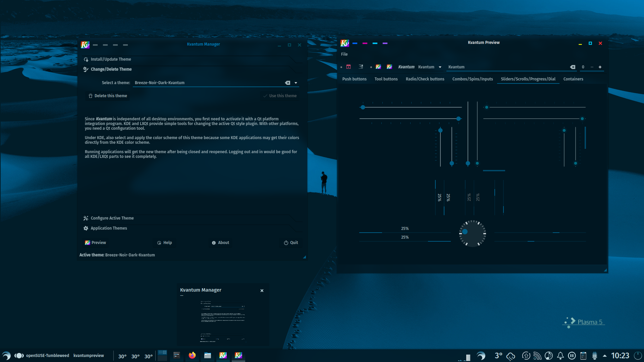
Task: Open the clipboard tray icon
Action: click(583, 356)
